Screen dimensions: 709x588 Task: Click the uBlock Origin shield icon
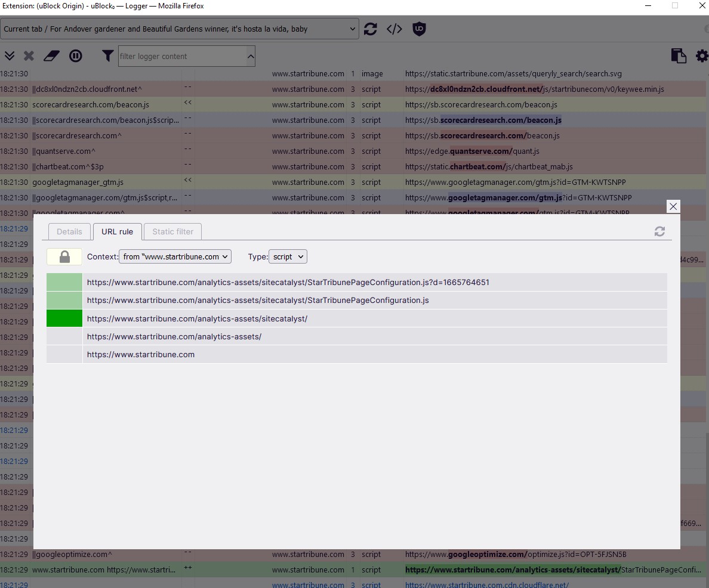click(x=419, y=29)
